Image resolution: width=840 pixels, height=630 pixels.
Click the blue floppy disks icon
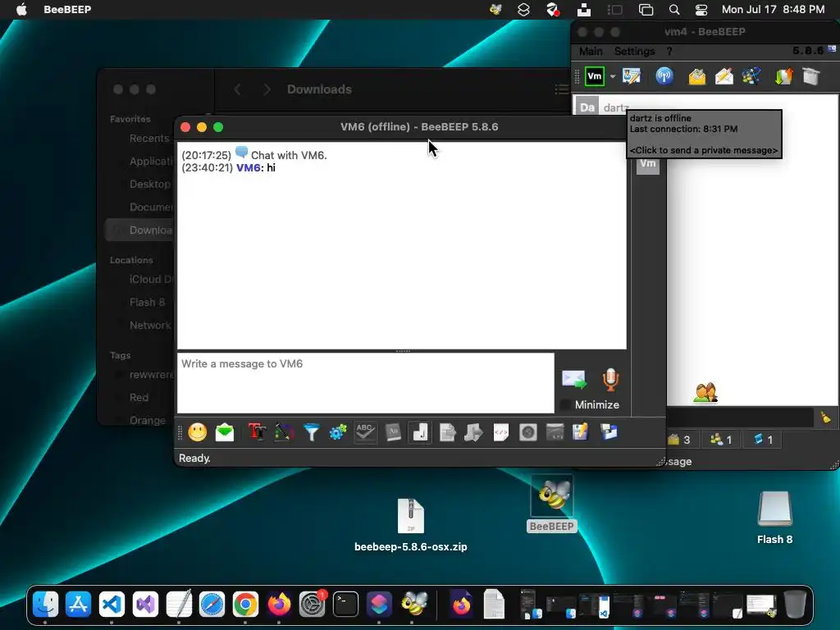click(609, 432)
